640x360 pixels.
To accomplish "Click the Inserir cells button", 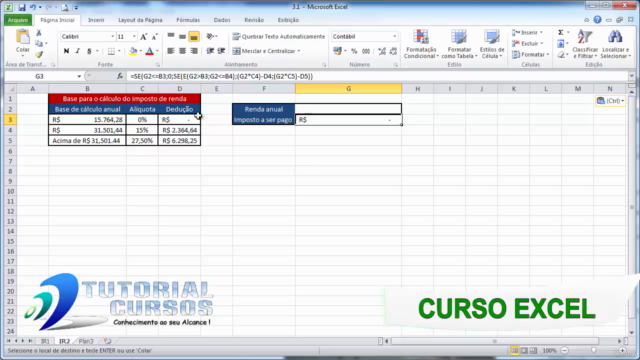I will [527, 33].
